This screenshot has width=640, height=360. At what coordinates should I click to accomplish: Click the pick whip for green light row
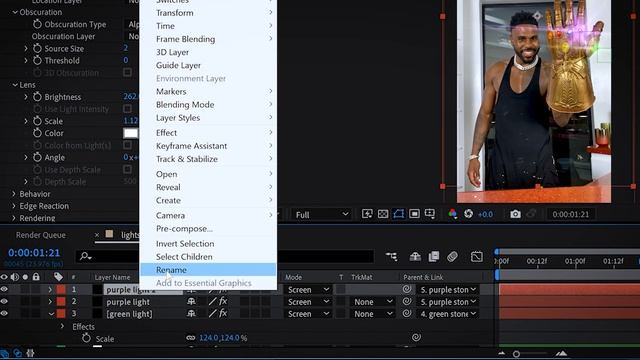click(x=407, y=313)
